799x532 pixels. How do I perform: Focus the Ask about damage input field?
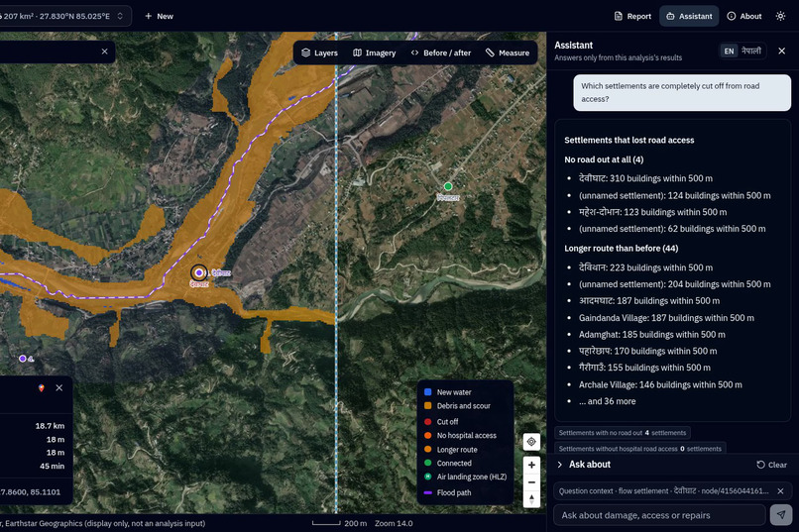tap(659, 515)
